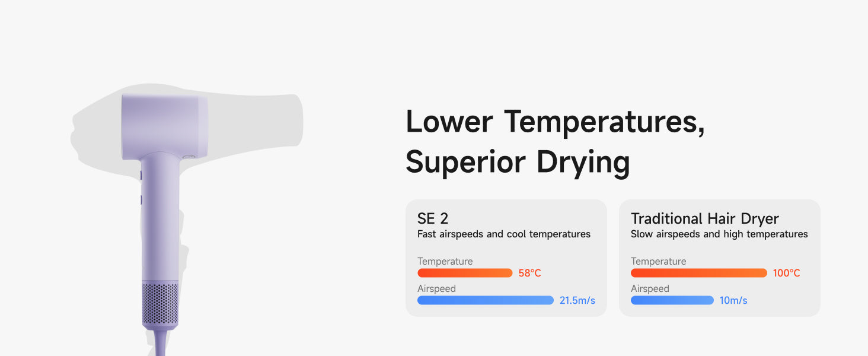Image resolution: width=868 pixels, height=356 pixels.
Task: Click the "Lower Temperatures, Superior Drying" heading
Action: [x=554, y=142]
